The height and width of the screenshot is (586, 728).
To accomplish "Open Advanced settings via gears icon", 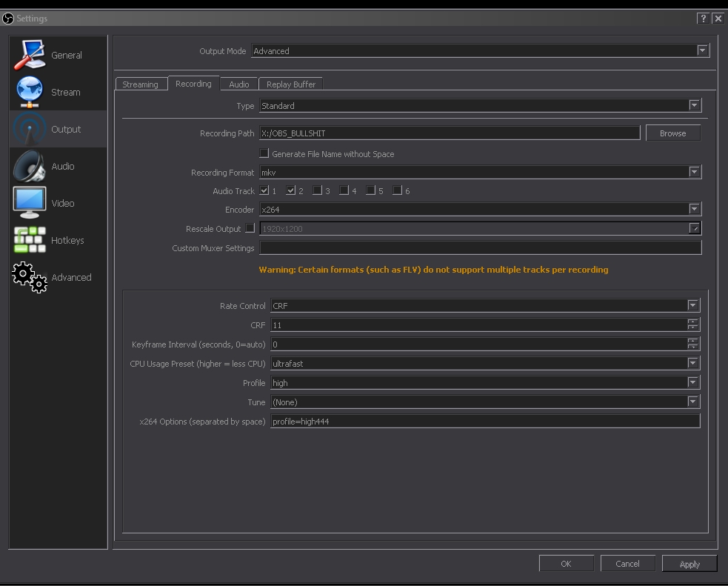I will 29,277.
